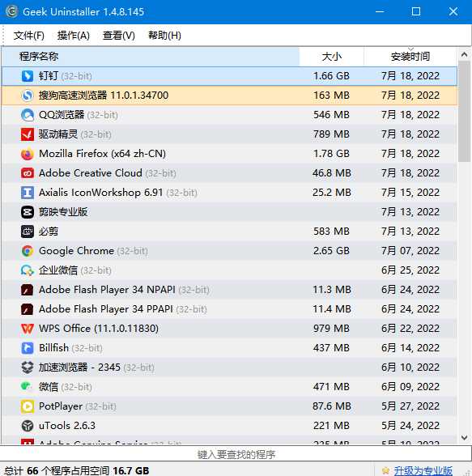Click the 5月 27, 2022 install date
The image size is (472, 476).
[410, 406]
